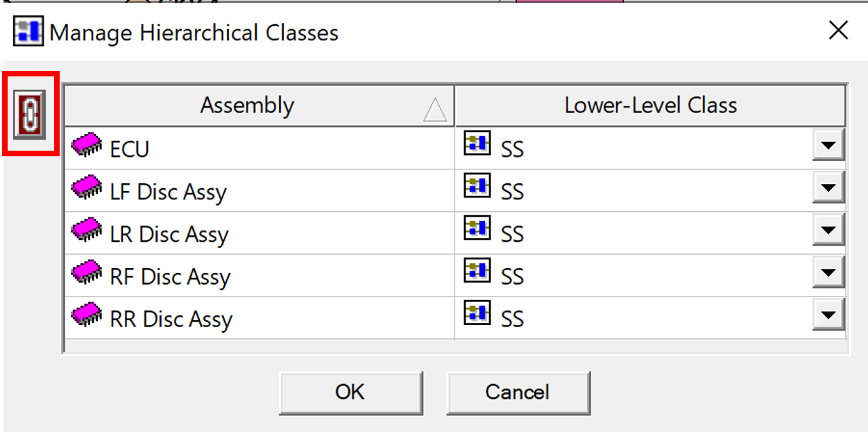Toggle the Assembly column sort triangle
Viewport: 868px width, 432px height.
(435, 110)
